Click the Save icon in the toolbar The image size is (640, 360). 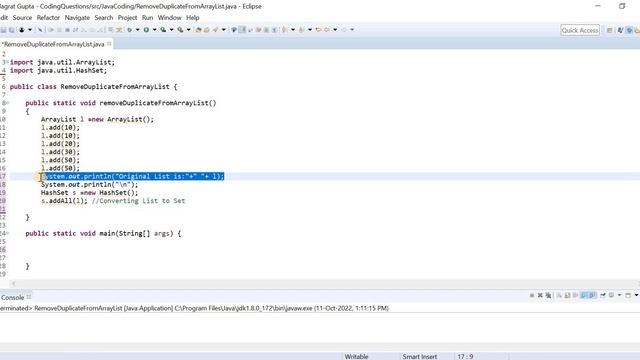(x=3, y=30)
